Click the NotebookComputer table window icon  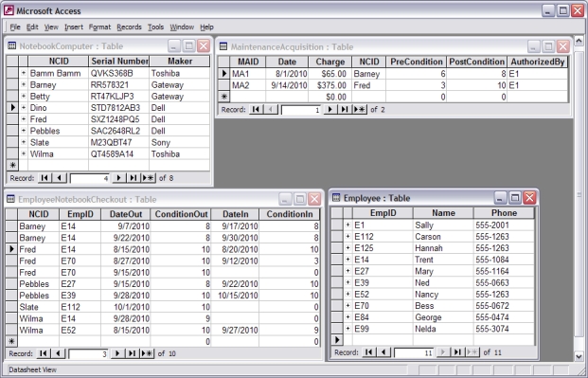click(x=11, y=46)
